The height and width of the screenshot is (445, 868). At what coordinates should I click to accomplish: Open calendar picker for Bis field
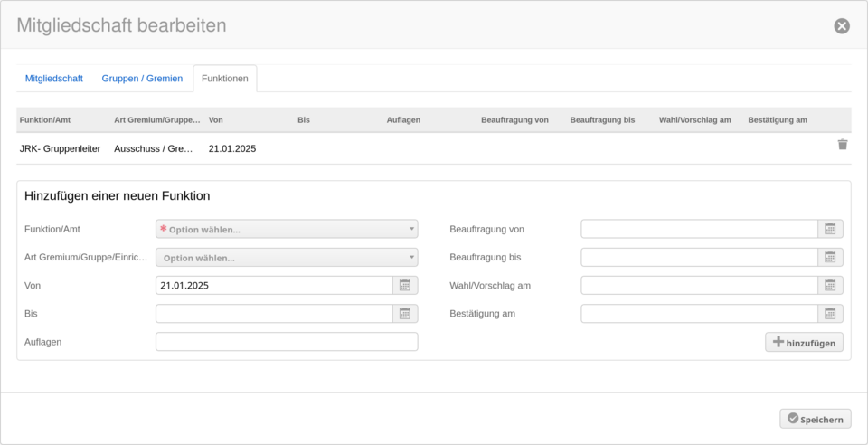click(x=405, y=314)
